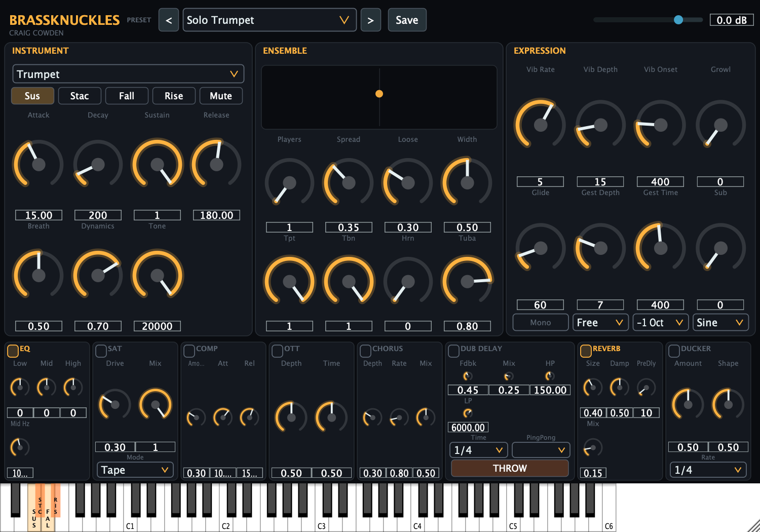Click the Sustain knob
The width and height of the screenshot is (760, 532).
(157, 164)
